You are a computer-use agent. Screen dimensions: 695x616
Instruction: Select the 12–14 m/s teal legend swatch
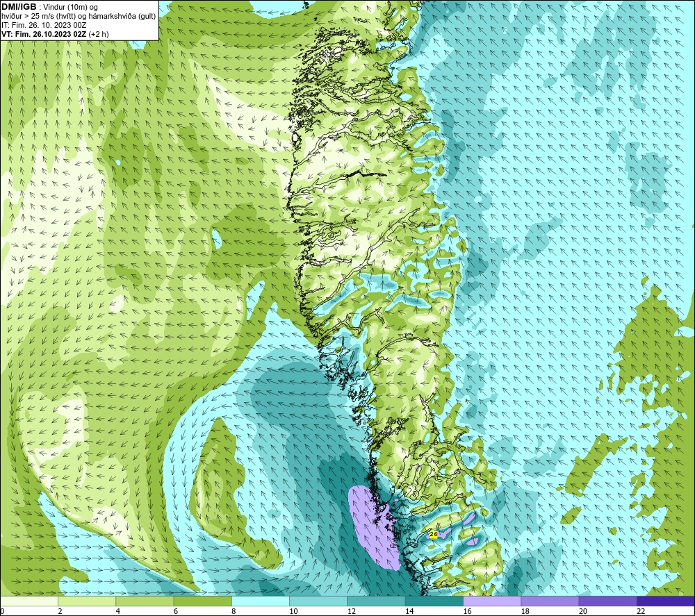pos(376,601)
